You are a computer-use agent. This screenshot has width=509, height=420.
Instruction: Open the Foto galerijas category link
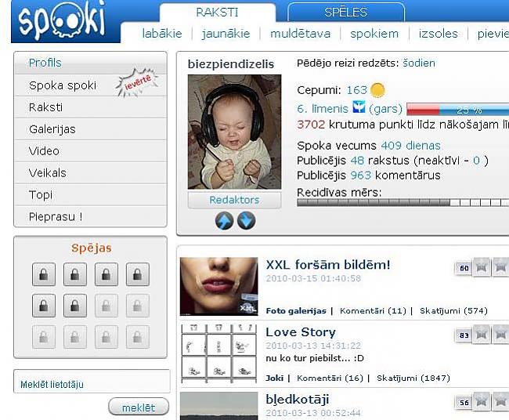click(x=296, y=311)
